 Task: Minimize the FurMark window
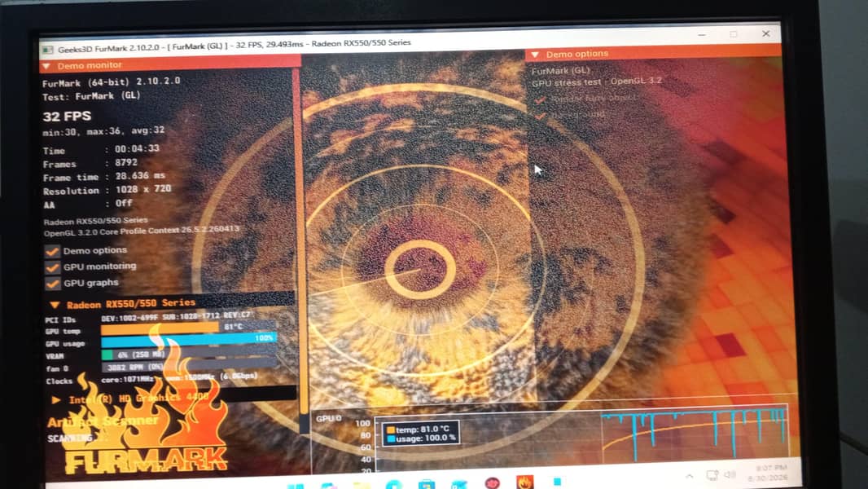[x=701, y=35]
